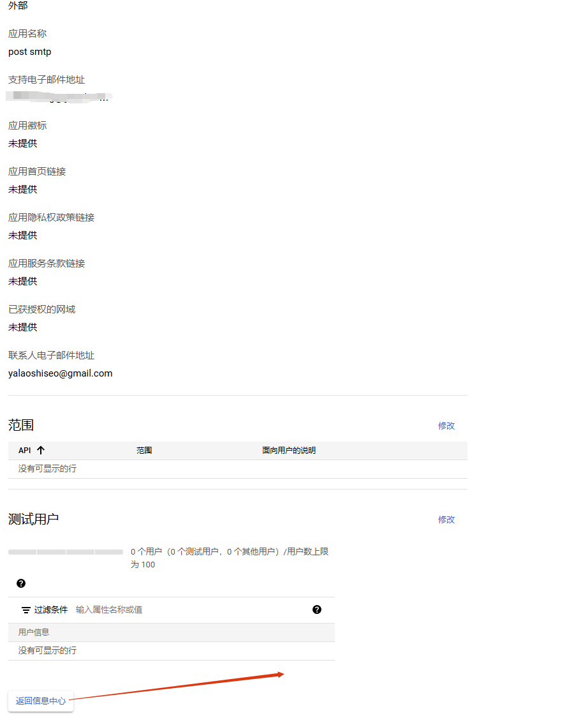Click 没有可显示的行 in 用户信息 table
This screenshot has width=588, height=718.
(x=48, y=651)
